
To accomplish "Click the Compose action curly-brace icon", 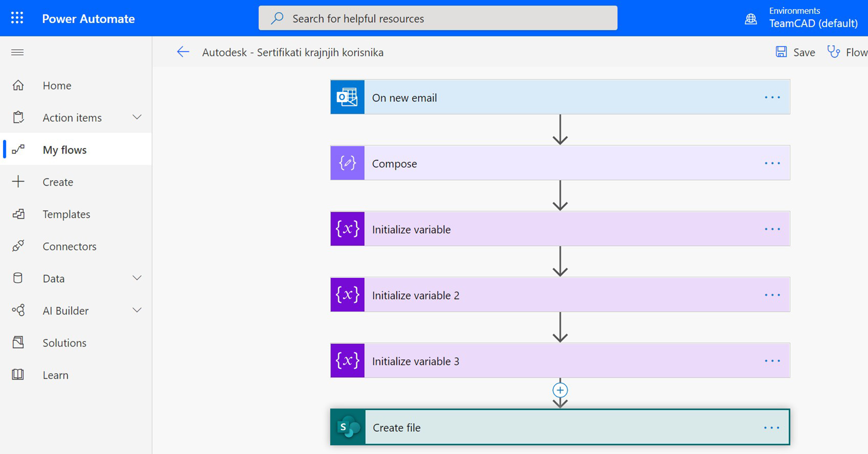I will tap(347, 163).
